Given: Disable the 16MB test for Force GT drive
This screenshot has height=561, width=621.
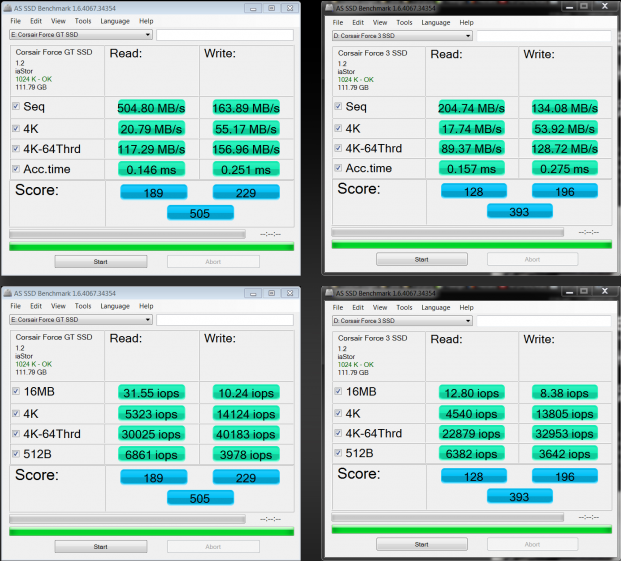Looking at the screenshot, I should (x=15, y=392).
